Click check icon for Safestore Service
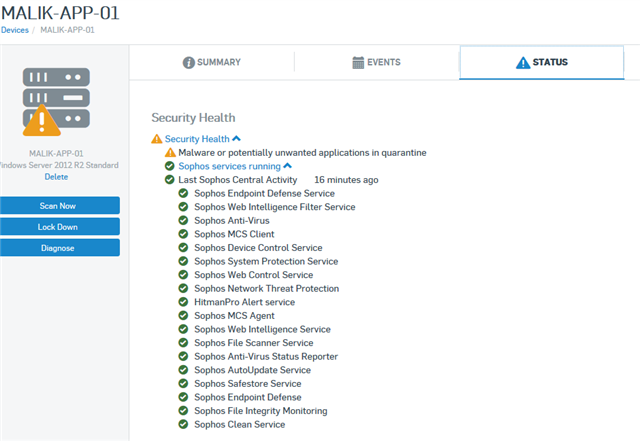This screenshot has width=640, height=441. pos(183,383)
